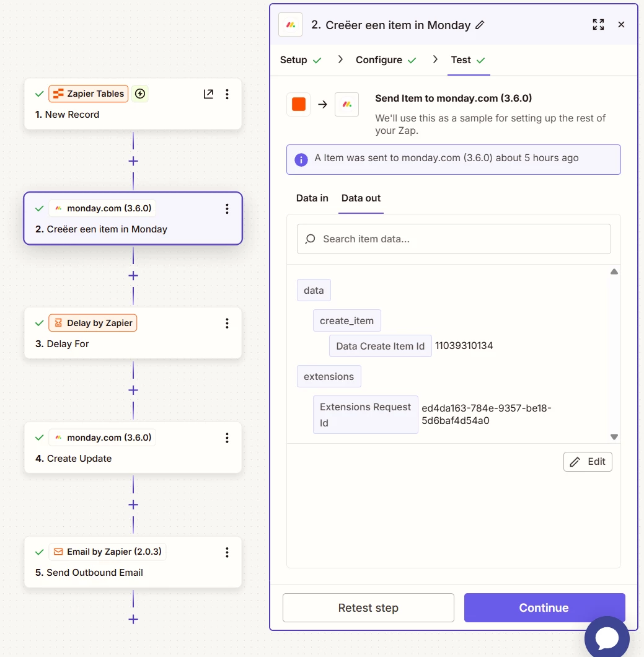Add step between New Record and Monday item
This screenshot has width=644, height=657.
point(133,161)
